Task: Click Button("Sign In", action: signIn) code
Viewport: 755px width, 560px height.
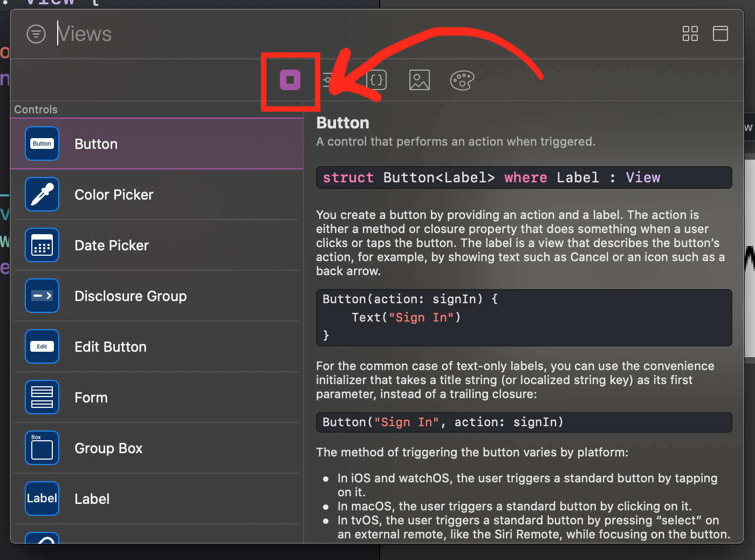Action: [524, 422]
